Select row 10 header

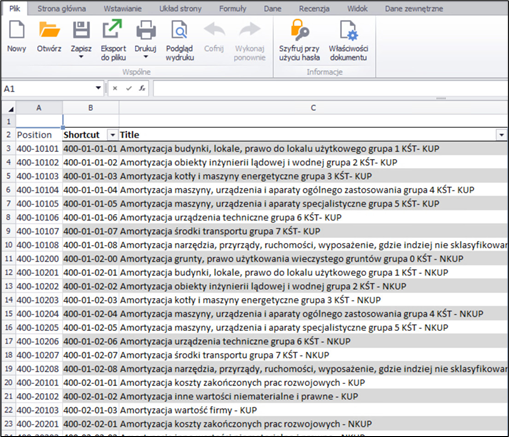[9, 245]
